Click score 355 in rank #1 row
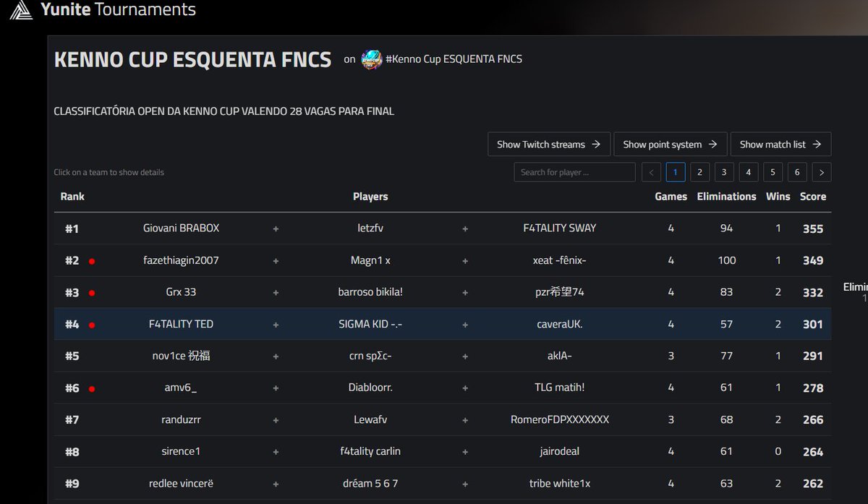Viewport: 868px width, 504px height. (813, 228)
